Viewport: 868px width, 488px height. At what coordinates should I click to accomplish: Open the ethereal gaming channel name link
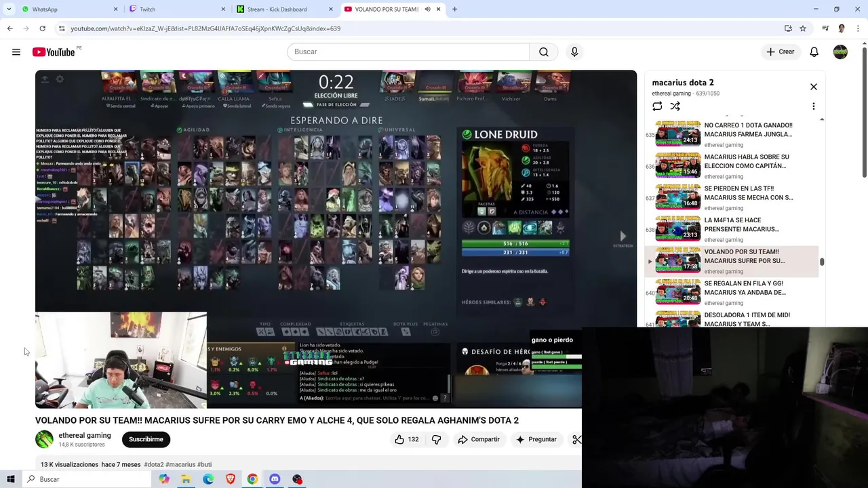(85, 435)
